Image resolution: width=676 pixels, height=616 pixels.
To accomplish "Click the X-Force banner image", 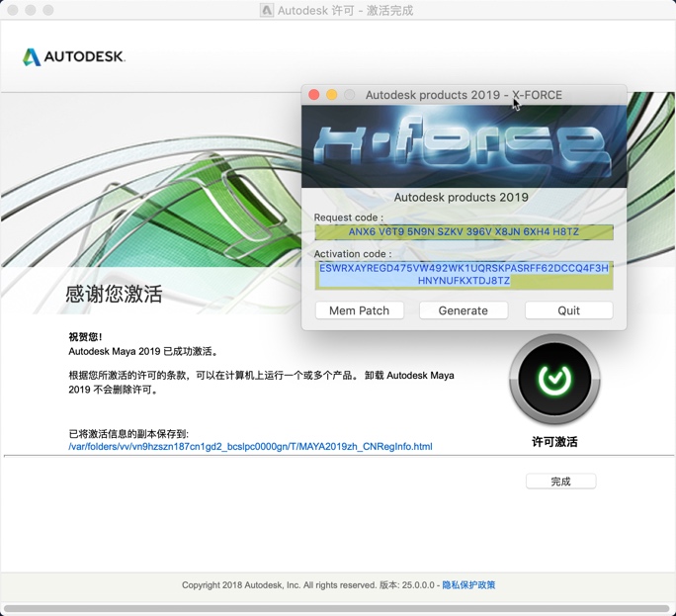I will [464, 146].
